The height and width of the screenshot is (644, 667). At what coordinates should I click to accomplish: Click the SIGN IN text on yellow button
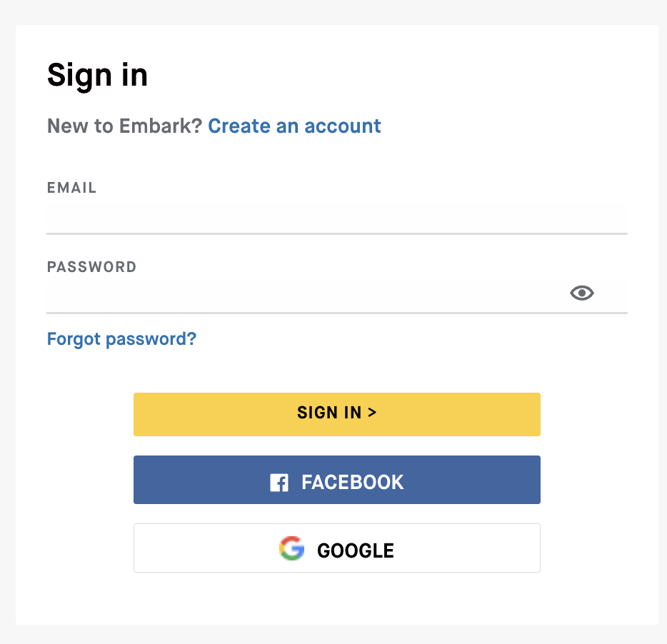[x=329, y=413]
